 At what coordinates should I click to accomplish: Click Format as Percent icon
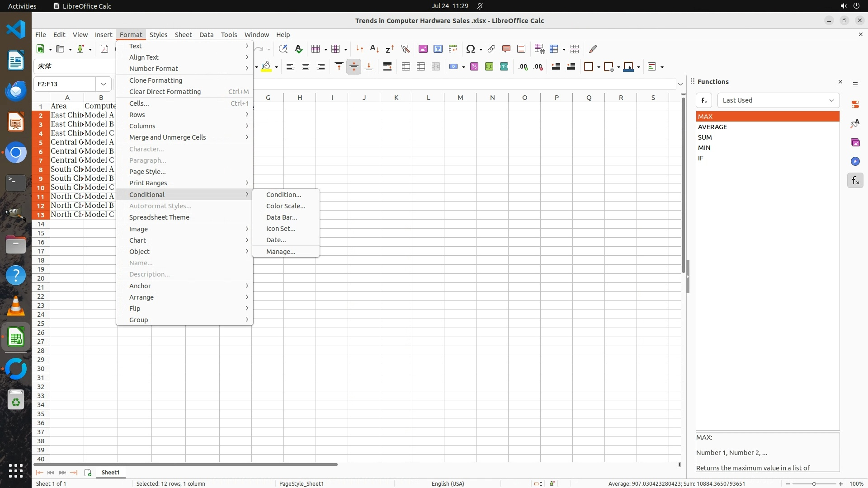[x=474, y=67]
